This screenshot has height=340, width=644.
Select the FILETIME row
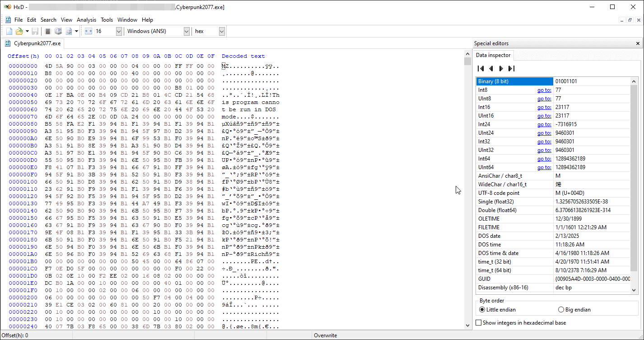click(x=553, y=227)
